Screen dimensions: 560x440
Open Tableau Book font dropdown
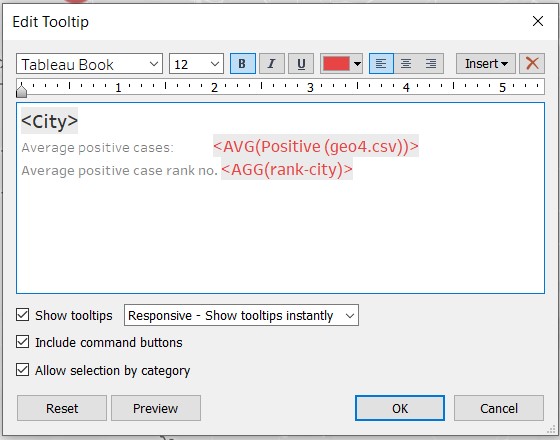tap(89, 64)
